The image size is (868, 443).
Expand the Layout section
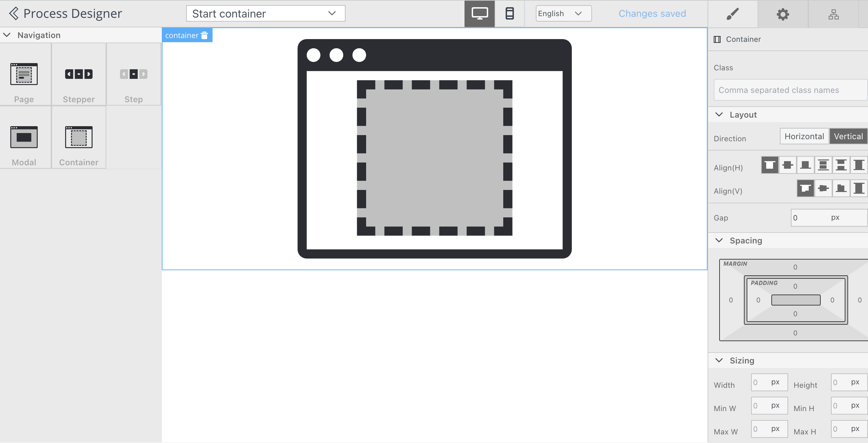(x=720, y=115)
